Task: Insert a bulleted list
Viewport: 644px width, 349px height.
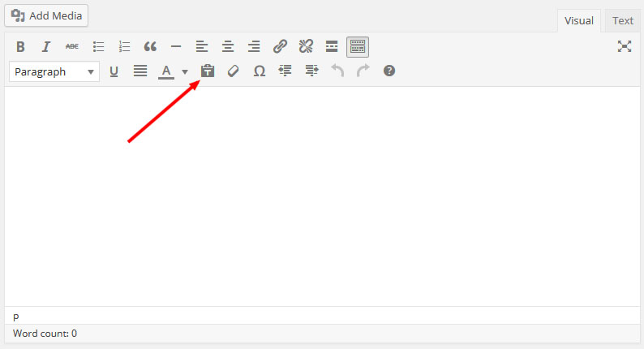Action: tap(98, 47)
